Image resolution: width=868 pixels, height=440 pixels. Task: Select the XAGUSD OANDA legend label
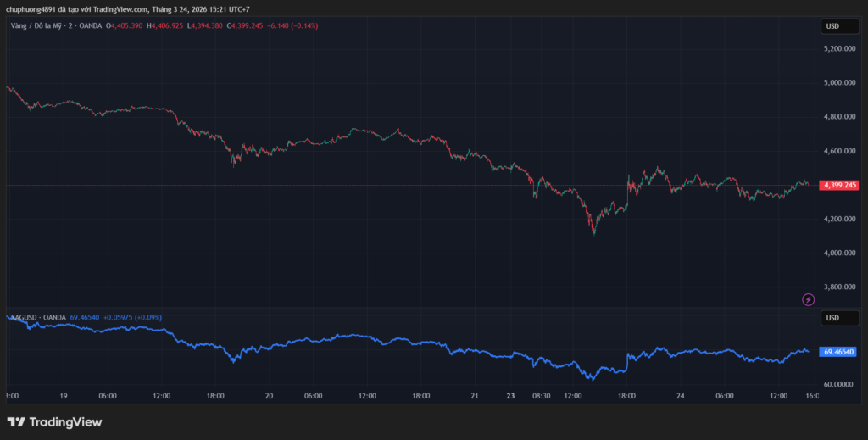point(37,317)
